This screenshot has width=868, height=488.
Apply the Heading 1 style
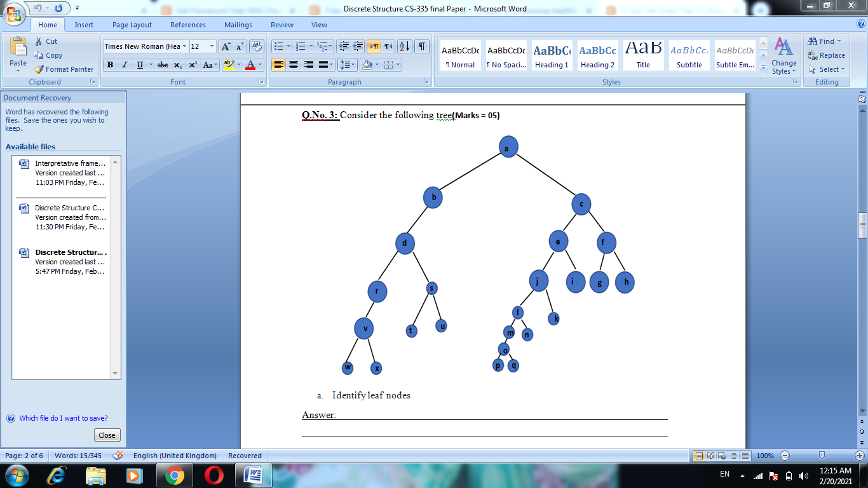point(550,54)
